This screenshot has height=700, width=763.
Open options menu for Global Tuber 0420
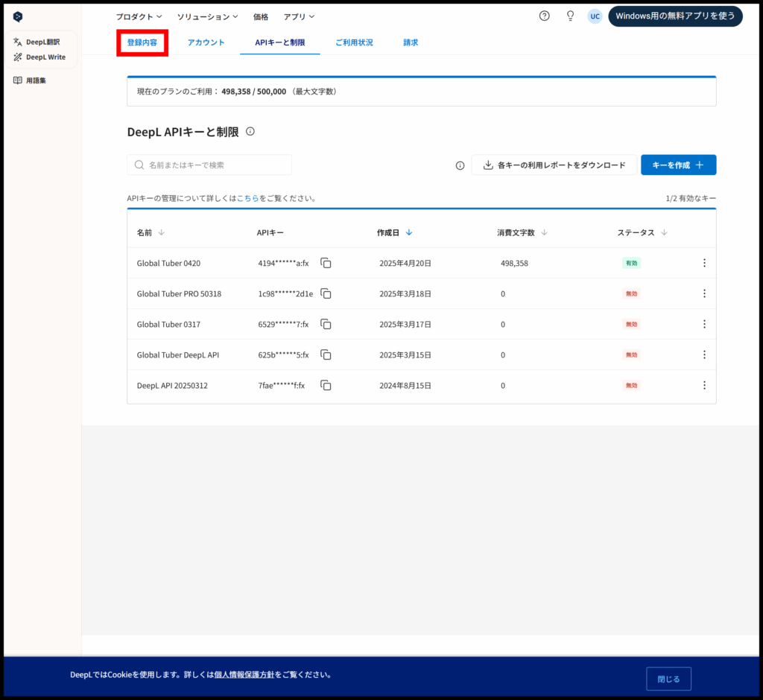704,263
